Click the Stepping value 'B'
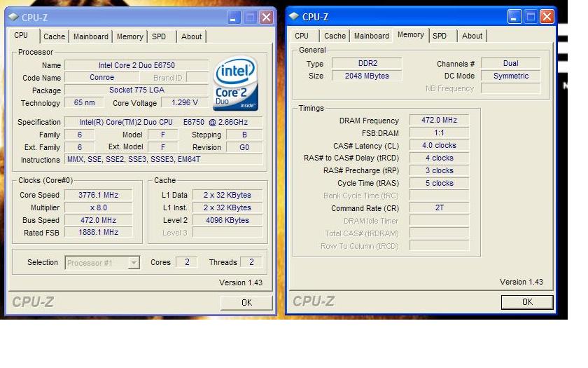This screenshot has height=368, width=588. coord(244,135)
